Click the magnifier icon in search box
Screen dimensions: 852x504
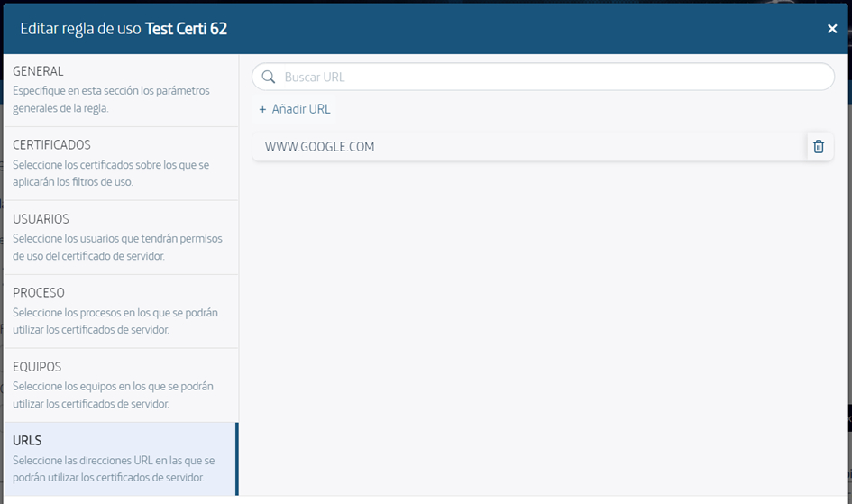[x=268, y=78]
